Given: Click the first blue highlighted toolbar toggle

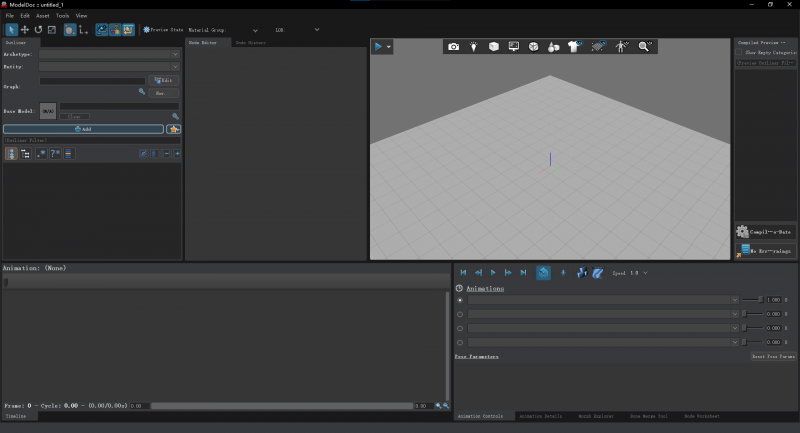Looking at the screenshot, I should (102, 30).
